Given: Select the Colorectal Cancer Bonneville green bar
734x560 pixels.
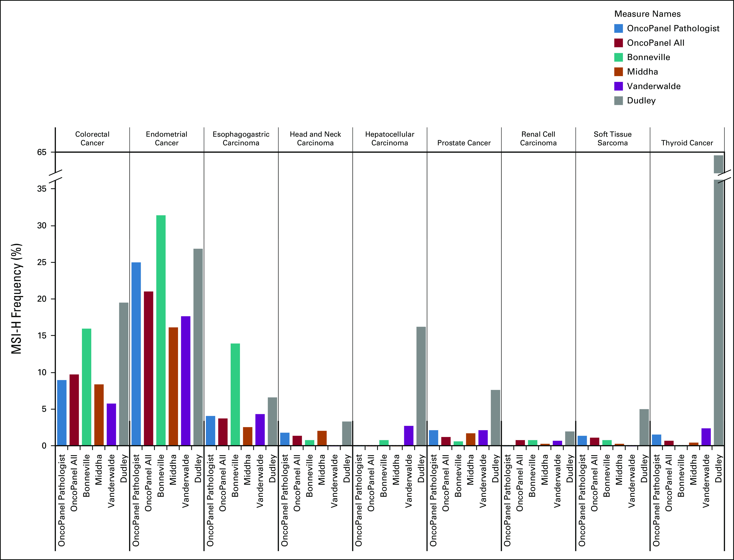Looking at the screenshot, I should [87, 387].
